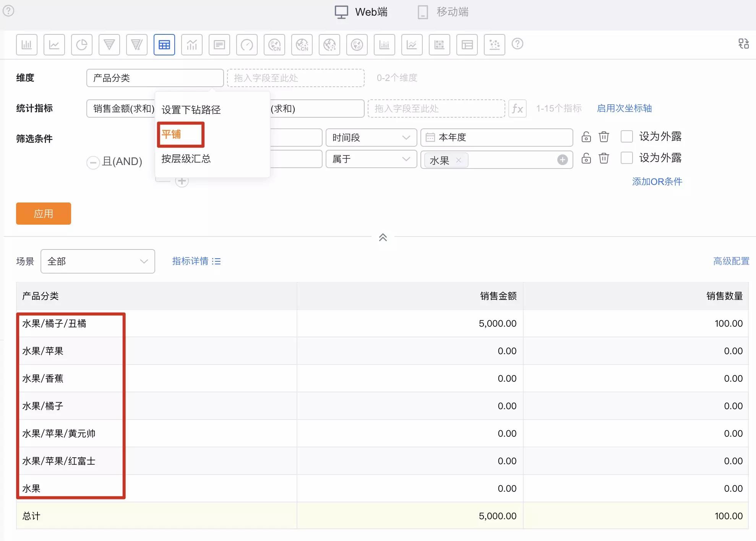The height and width of the screenshot is (541, 756).
Task: Open the 高级配置 link
Action: tap(731, 261)
